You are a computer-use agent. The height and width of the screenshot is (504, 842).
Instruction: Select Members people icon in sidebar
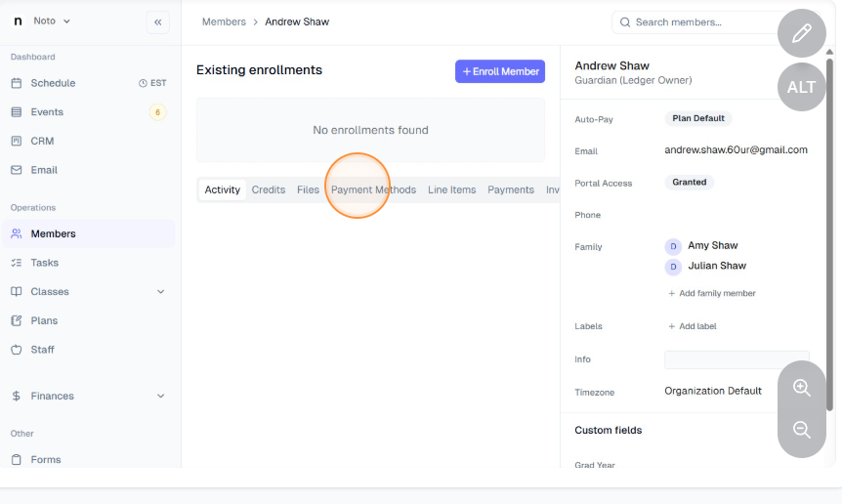17,233
